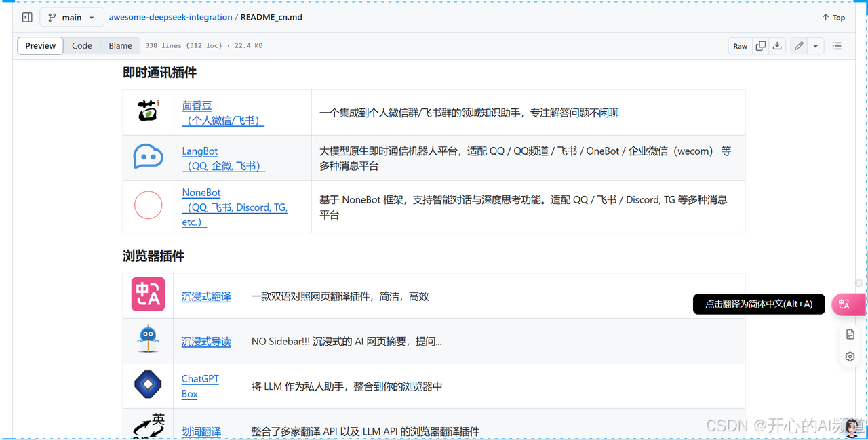This screenshot has height=440, width=868.
Task: Click the 沉浸式导读 robot logo
Action: tap(148, 340)
